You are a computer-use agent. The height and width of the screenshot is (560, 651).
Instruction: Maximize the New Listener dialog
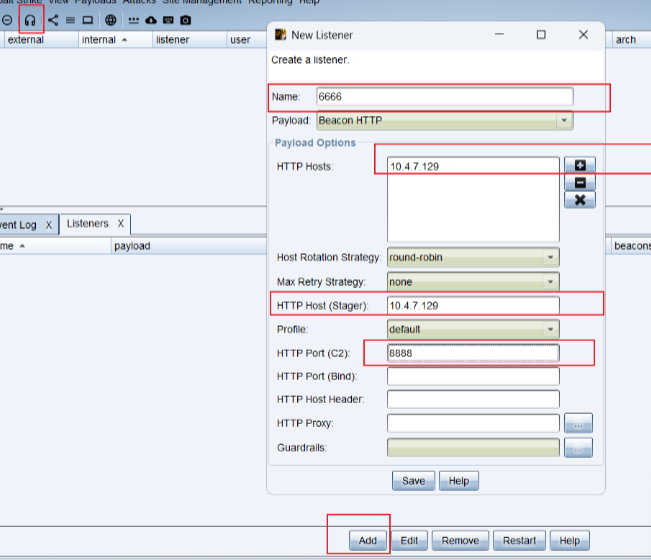(541, 35)
